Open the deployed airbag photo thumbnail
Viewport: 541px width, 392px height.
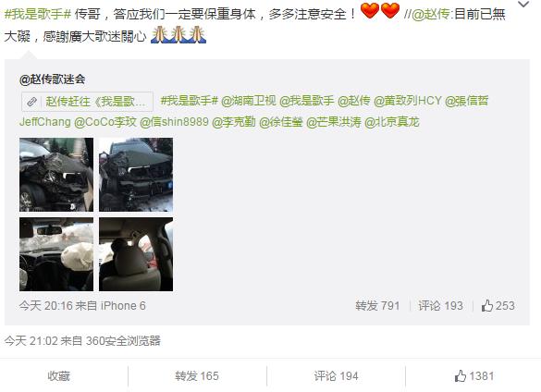[56, 254]
